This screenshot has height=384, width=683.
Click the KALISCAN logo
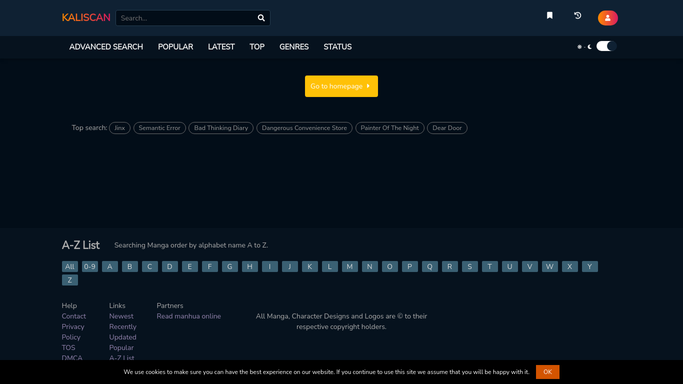[x=86, y=17]
